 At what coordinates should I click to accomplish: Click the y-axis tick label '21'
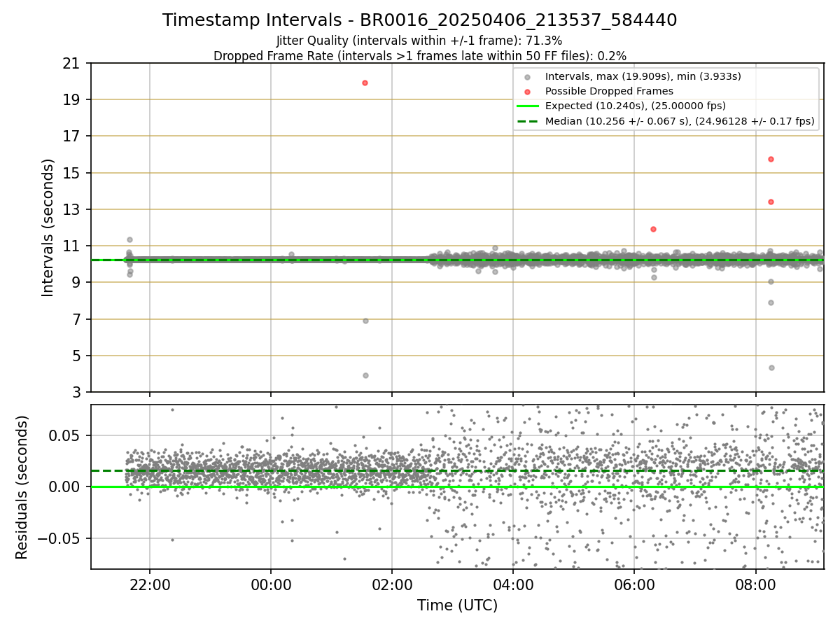[x=71, y=63]
